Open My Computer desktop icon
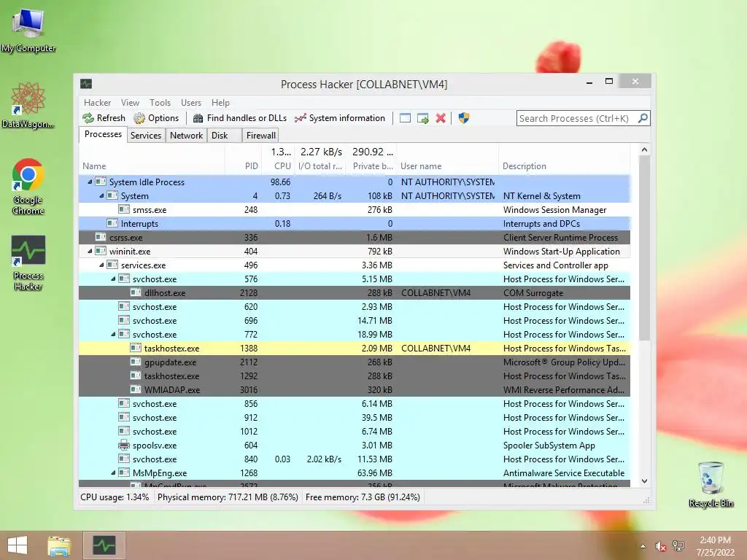 point(28,31)
